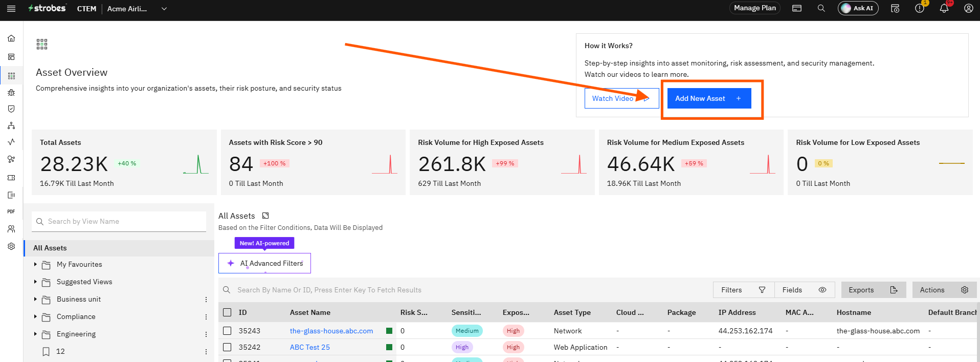This screenshot has height=362, width=980.
Task: Click the green status square for ABC Test 25
Action: (x=389, y=347)
